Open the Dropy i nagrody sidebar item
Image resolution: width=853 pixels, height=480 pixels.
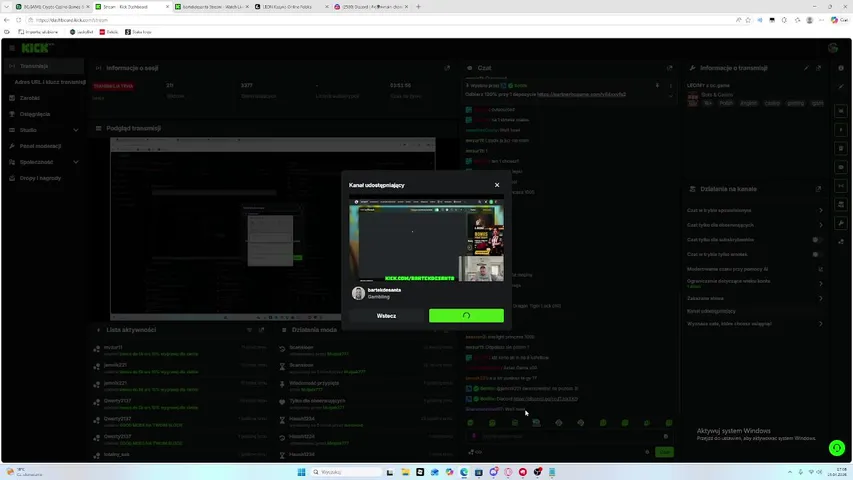click(x=42, y=178)
